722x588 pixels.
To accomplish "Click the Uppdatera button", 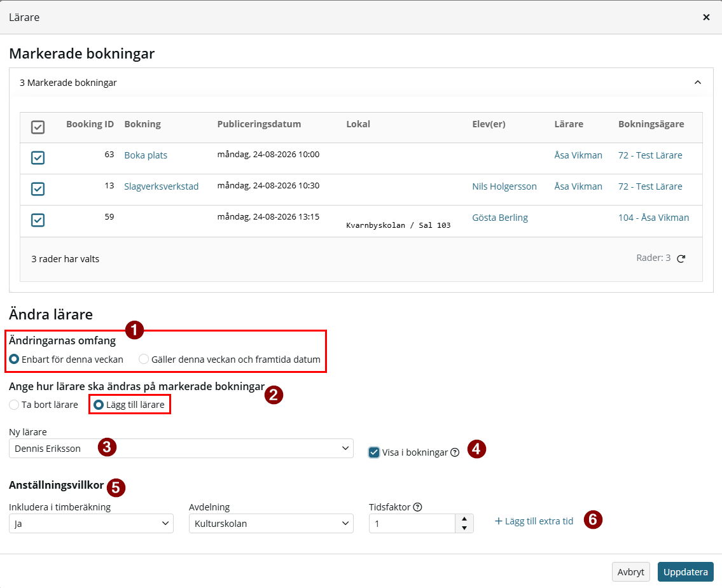I will 686,572.
